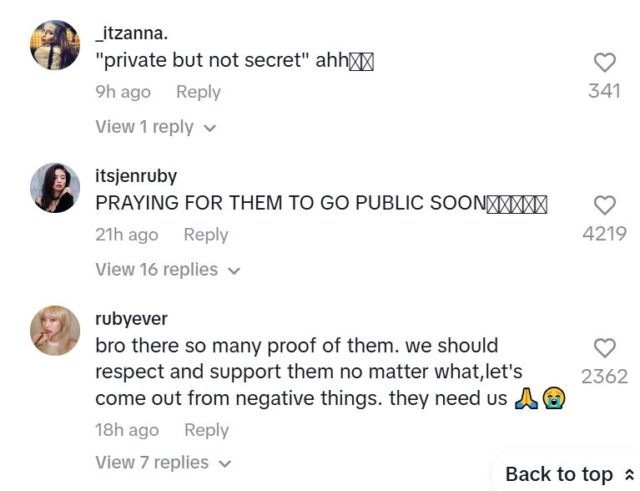Like itsjenruby's comment with the heart
640x491 pixels.
(604, 205)
